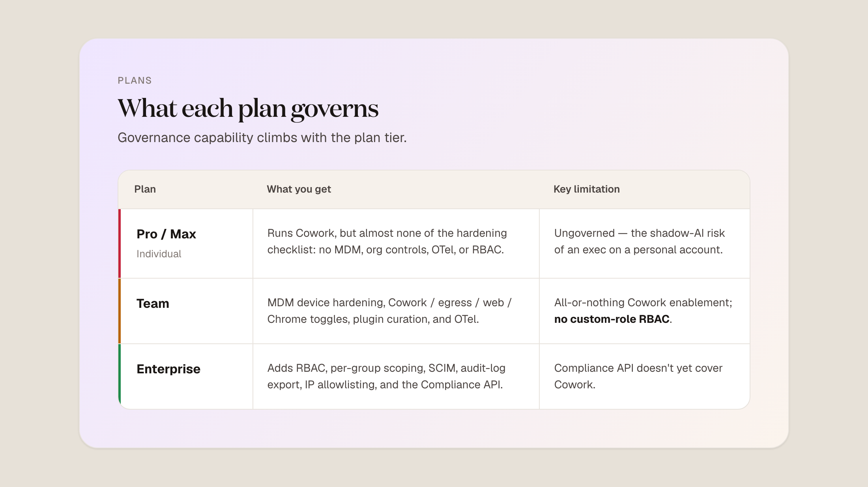Click the 'All-or-nothing Cowork enablement;' text
Image resolution: width=868 pixels, height=487 pixels.
[x=643, y=303]
